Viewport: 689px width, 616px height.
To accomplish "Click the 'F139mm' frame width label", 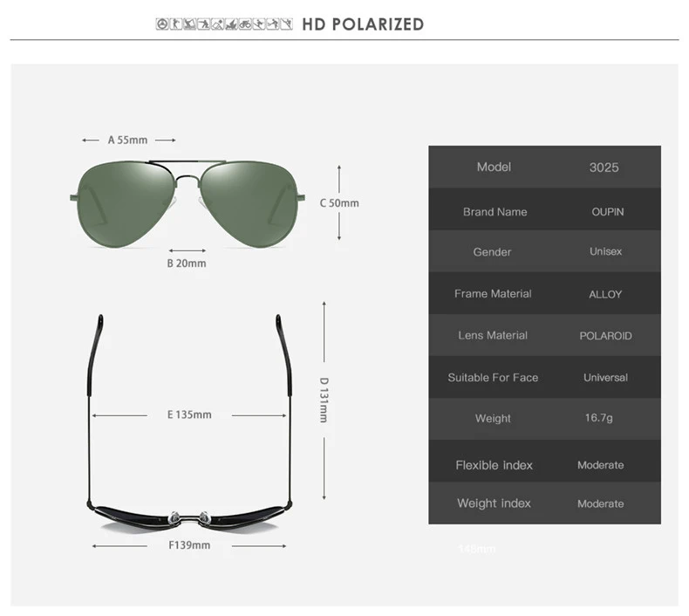I will [189, 545].
